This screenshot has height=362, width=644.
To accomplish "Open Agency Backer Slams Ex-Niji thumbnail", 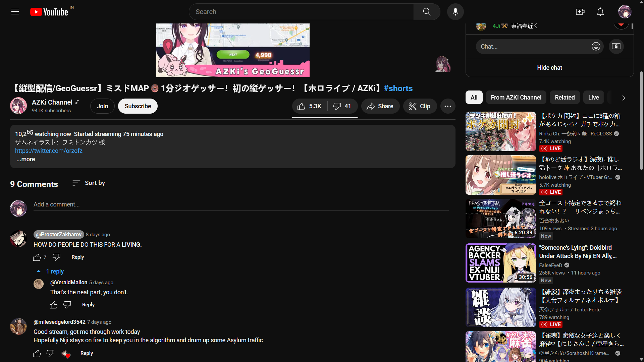I will point(500,263).
